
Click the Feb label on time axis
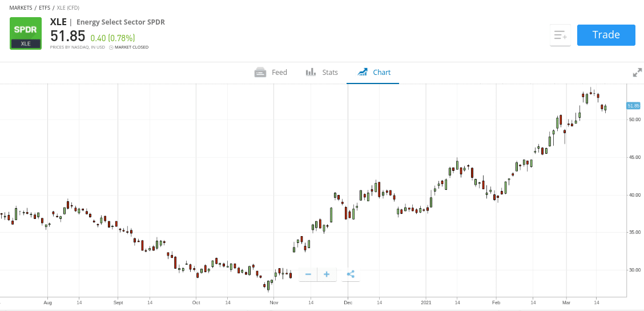pos(496,302)
